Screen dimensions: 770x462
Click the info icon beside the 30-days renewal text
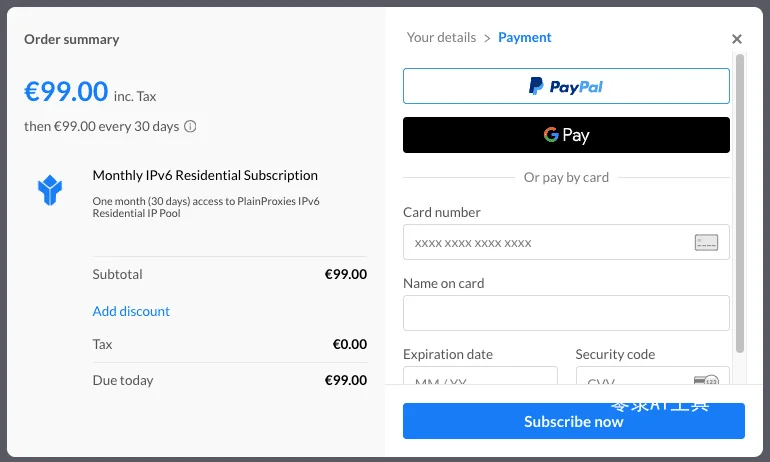(x=190, y=127)
